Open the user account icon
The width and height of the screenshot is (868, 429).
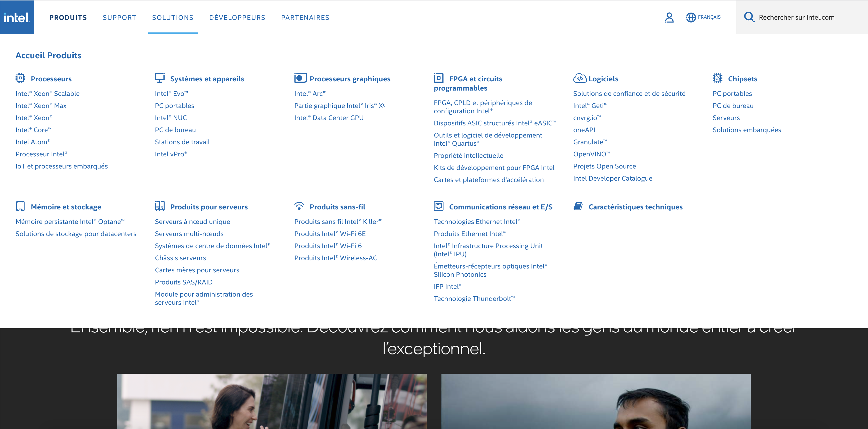(669, 17)
